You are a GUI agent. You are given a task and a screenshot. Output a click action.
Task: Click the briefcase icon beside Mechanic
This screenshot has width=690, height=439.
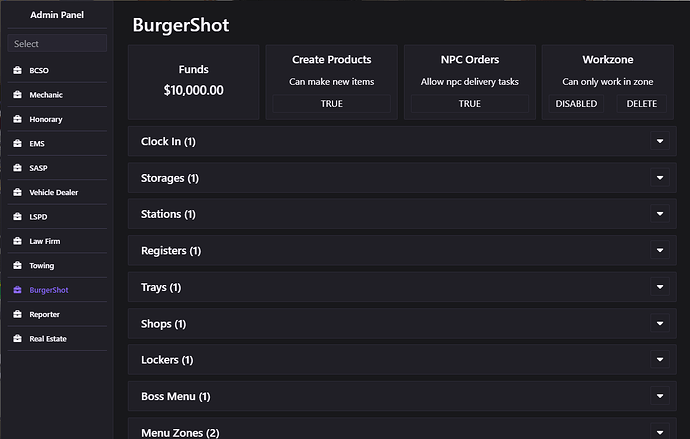[x=17, y=95]
